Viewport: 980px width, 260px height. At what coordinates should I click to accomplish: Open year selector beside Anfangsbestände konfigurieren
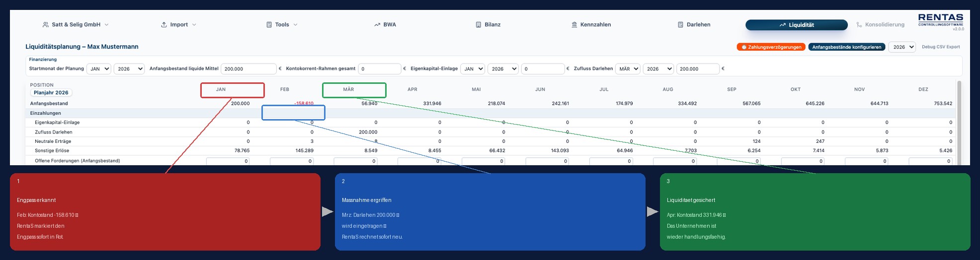(x=902, y=47)
